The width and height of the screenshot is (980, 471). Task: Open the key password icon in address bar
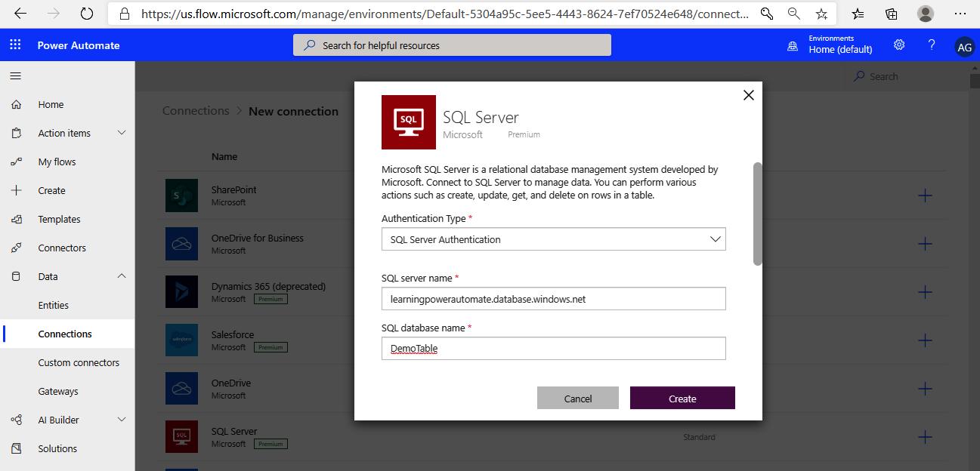pos(766,14)
